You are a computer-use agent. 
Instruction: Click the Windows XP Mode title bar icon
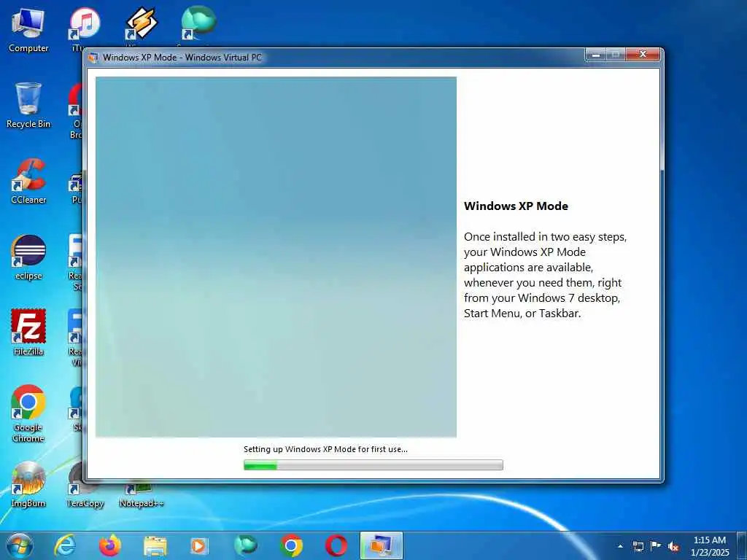[x=93, y=58]
